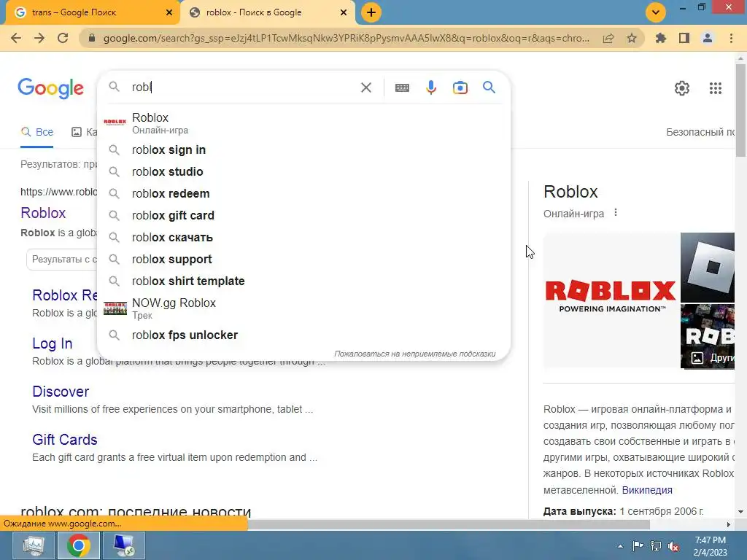Click 'Пожаловаться на неприемлемые подсказки' link
Screen dimensions: 747x560
pos(414,354)
